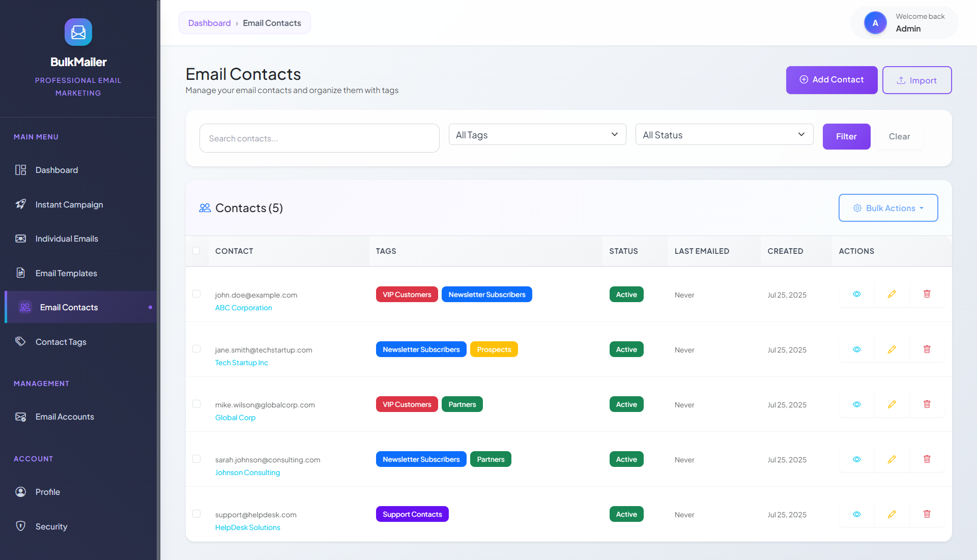
Task: View details of john.doe@example.com contact
Action: pyautogui.click(x=857, y=294)
